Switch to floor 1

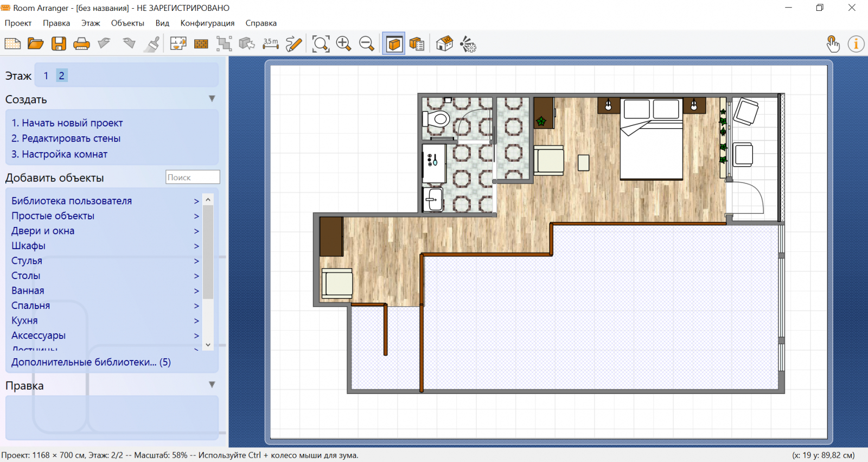[x=46, y=76]
